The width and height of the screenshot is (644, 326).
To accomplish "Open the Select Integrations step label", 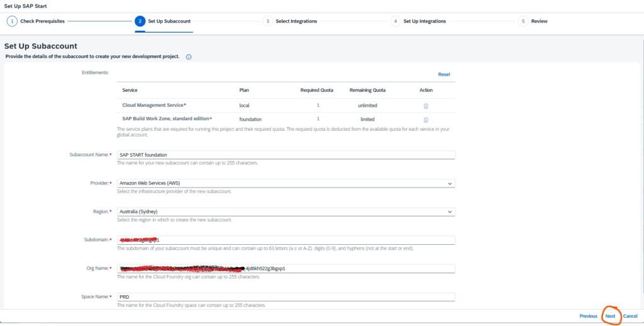I will point(296,21).
